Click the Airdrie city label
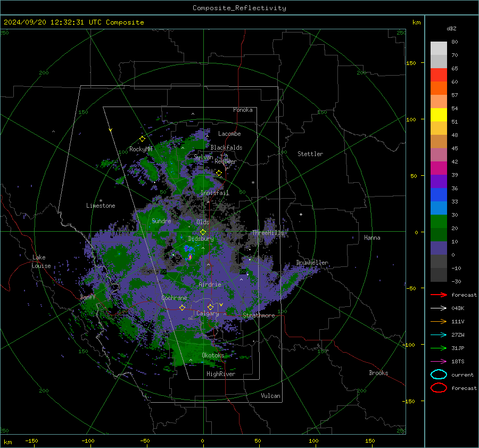Viewport: 479px width, 448px height. 210,284
